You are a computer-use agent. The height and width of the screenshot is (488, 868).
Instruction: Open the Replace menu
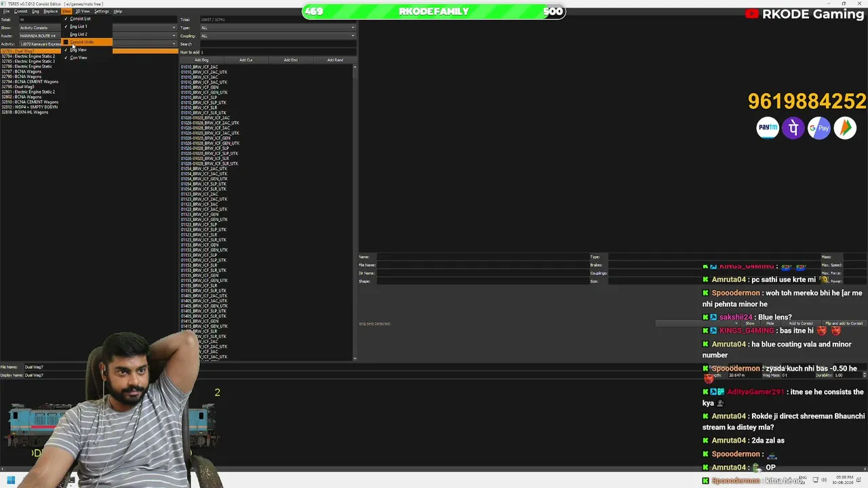point(51,12)
